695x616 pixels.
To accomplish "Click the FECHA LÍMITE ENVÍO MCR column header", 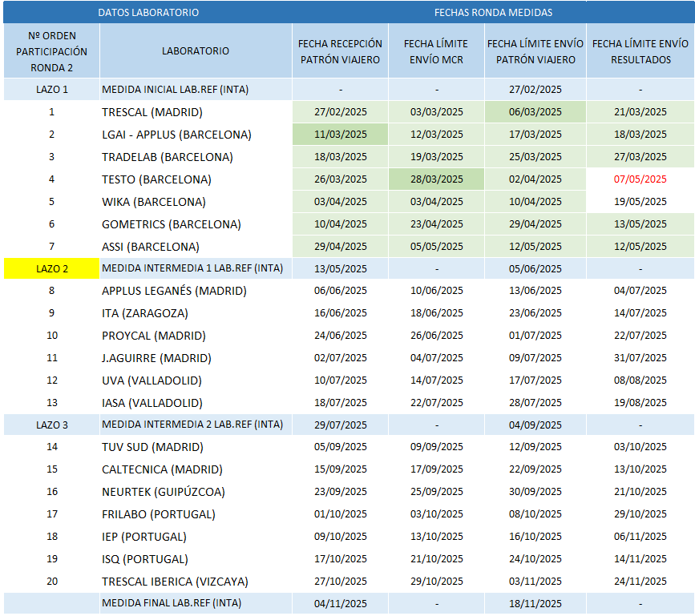I will pyautogui.click(x=437, y=51).
